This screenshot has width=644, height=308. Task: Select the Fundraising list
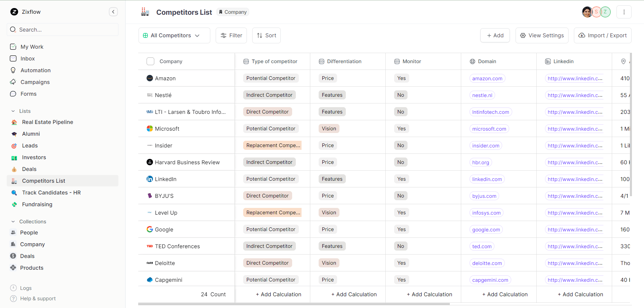37,204
